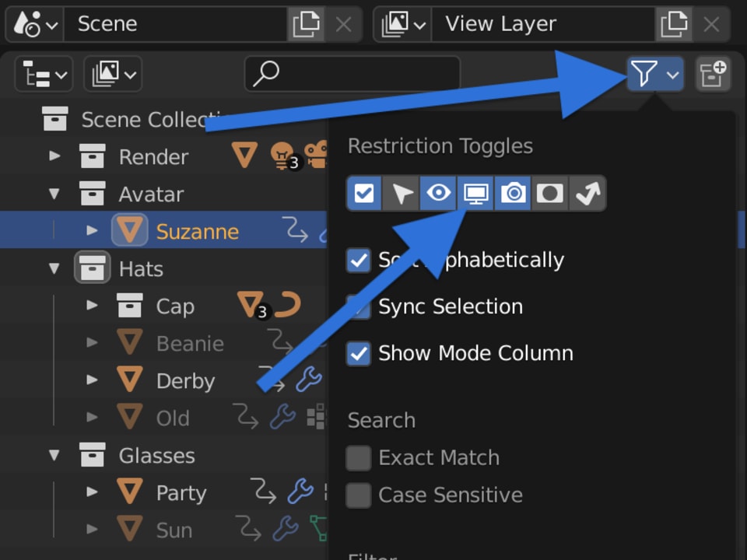The image size is (747, 560).
Task: Click the New Collection button in the header
Action: pyautogui.click(x=713, y=74)
